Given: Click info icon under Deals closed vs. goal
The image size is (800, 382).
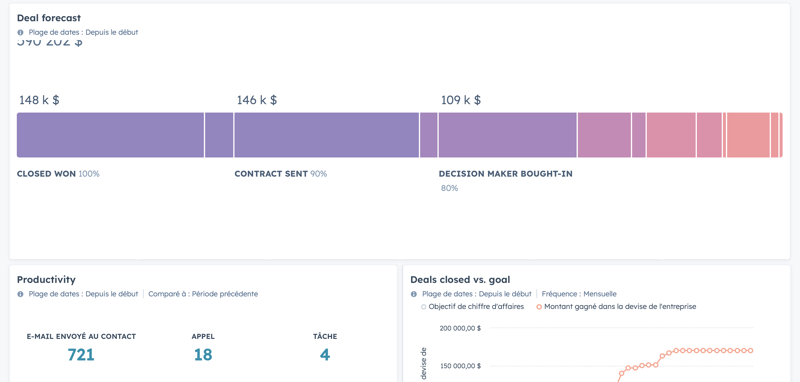Looking at the screenshot, I should pyautogui.click(x=414, y=294).
